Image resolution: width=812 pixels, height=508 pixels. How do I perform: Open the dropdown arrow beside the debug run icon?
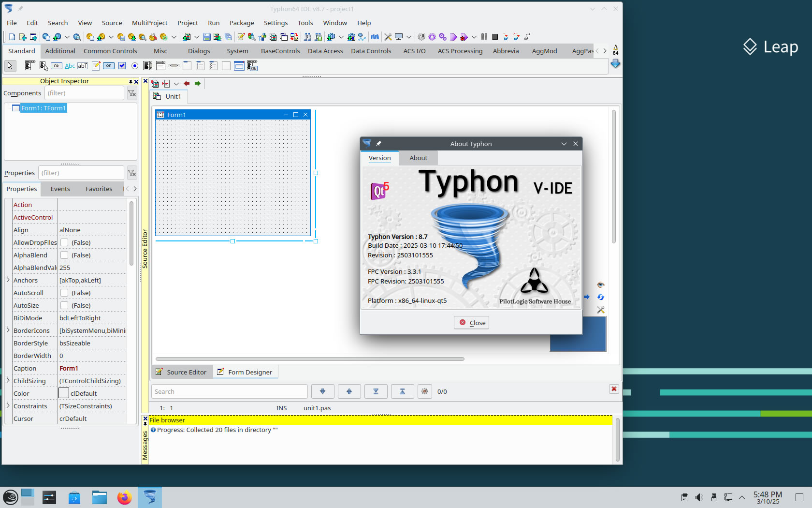(474, 37)
